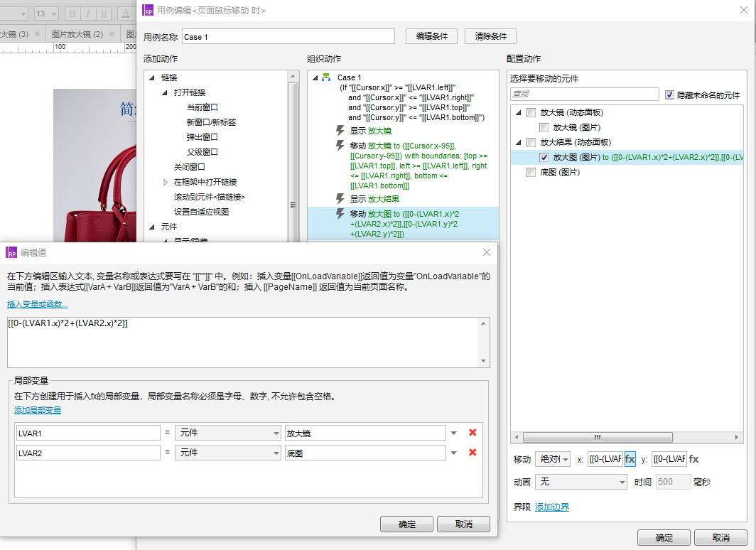The width and height of the screenshot is (756, 550).
Task: Click the 编辑条件 button
Action: tap(431, 36)
